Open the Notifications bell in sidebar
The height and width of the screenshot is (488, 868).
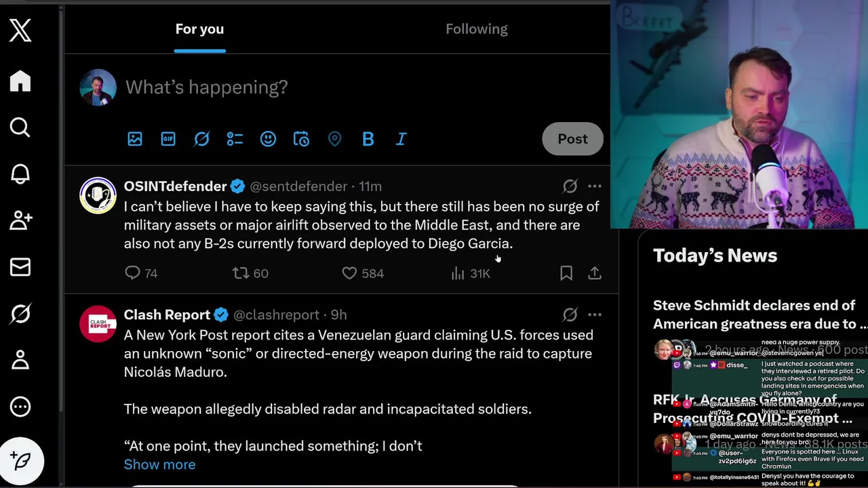20,174
